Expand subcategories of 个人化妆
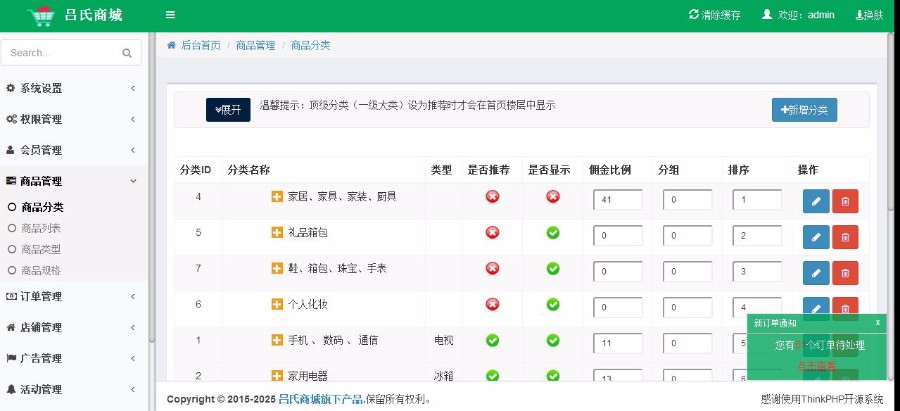The image size is (900, 411). point(277,304)
